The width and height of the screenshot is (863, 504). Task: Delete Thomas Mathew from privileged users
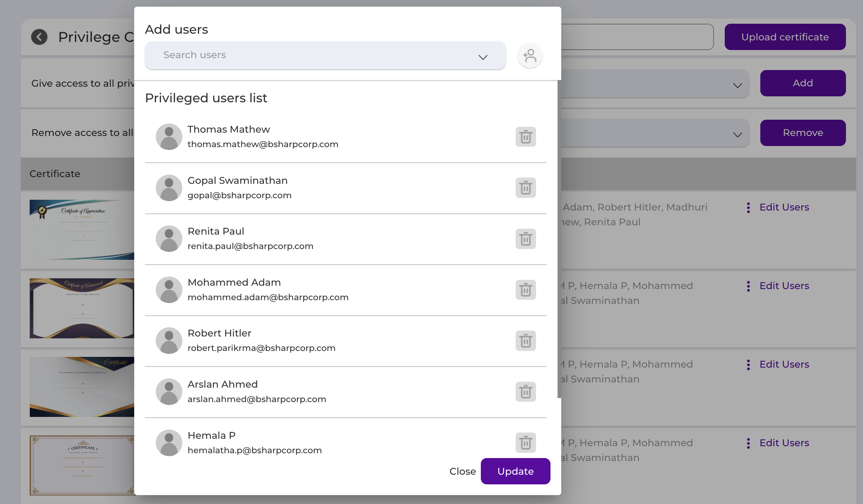tap(526, 137)
